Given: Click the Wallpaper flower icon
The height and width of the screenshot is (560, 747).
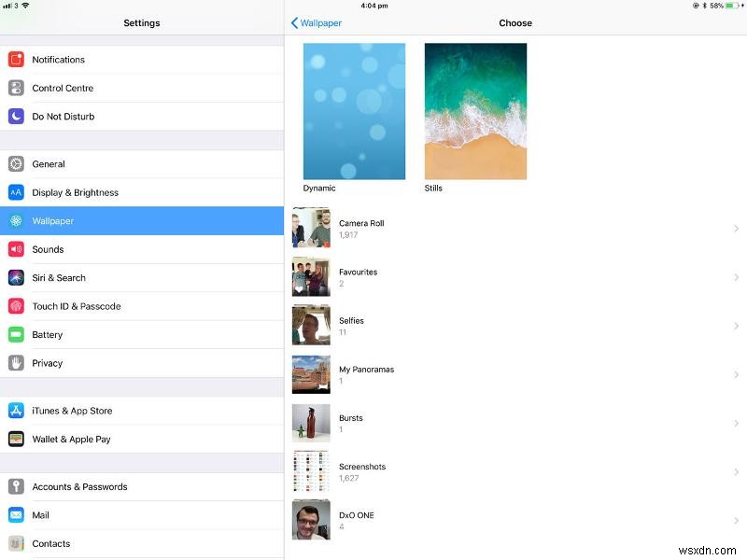Looking at the screenshot, I should 16,221.
